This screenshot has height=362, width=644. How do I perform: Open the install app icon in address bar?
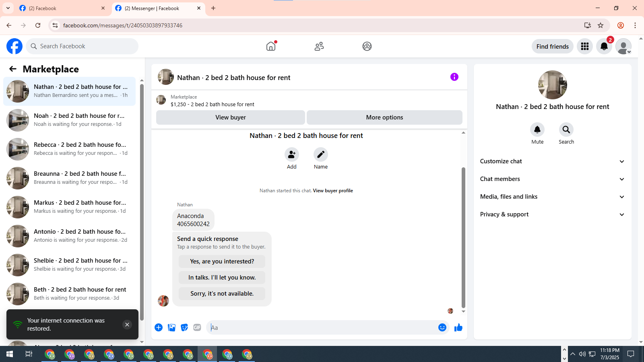click(588, 25)
